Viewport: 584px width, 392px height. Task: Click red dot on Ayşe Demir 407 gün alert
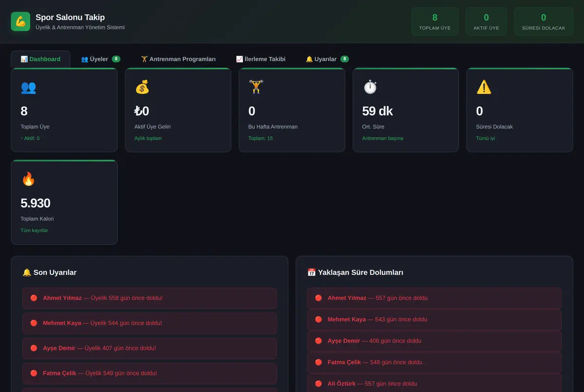tap(34, 348)
